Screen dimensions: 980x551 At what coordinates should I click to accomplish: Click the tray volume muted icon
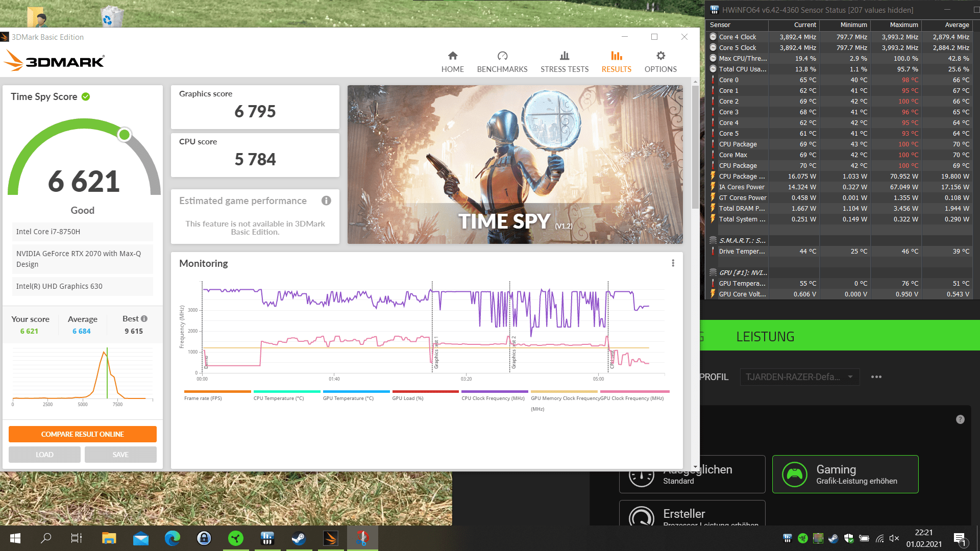pos(894,538)
